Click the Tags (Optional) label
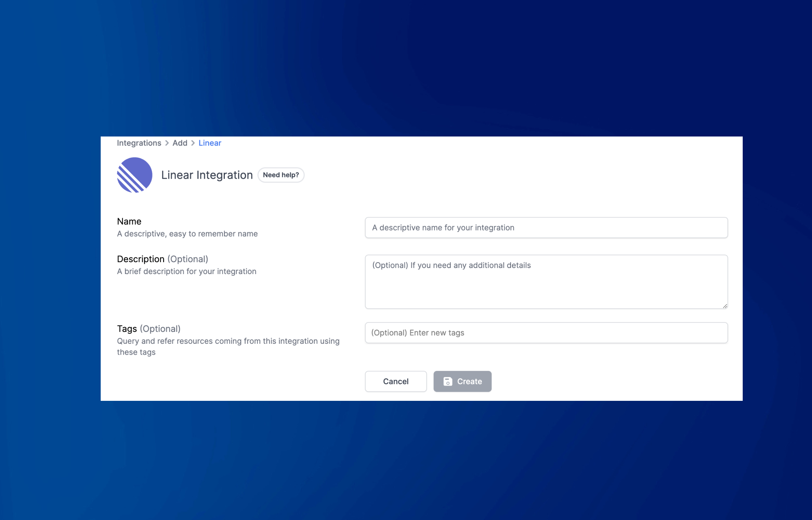This screenshot has width=812, height=520. click(149, 329)
